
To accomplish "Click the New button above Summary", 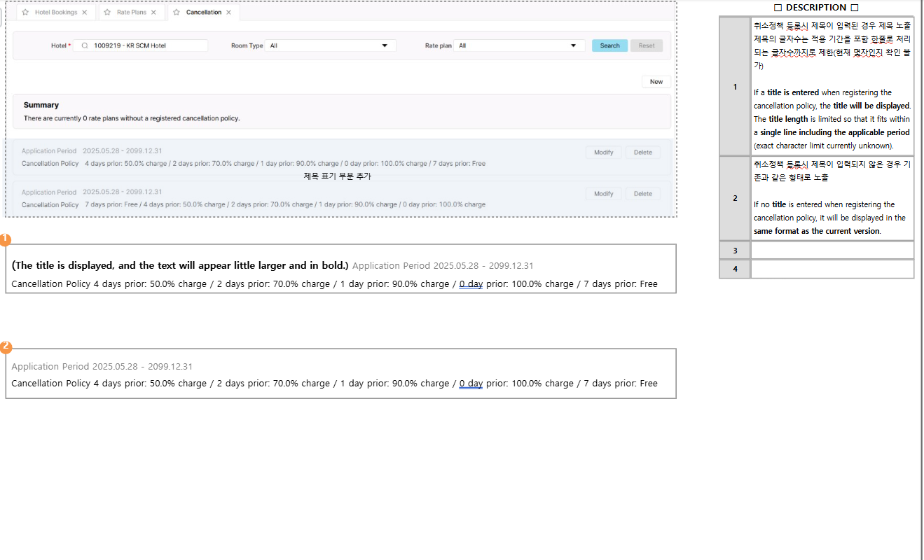I will pos(656,82).
